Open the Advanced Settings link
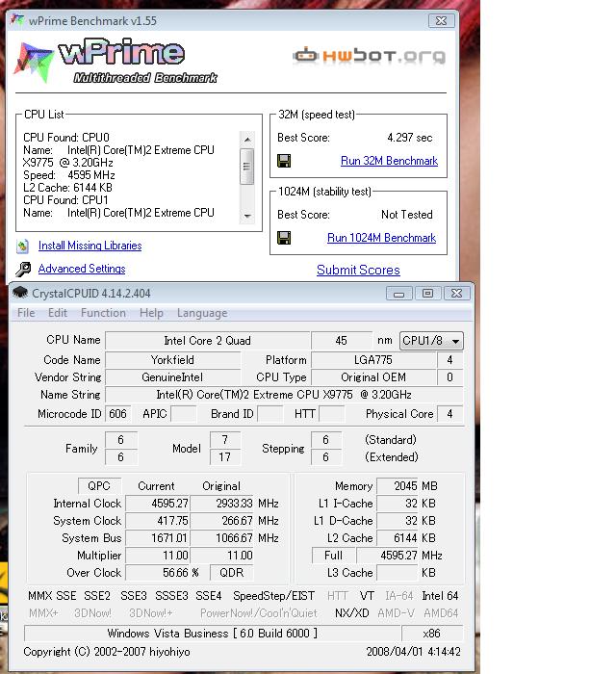Image resolution: width=616 pixels, height=674 pixels. [82, 269]
